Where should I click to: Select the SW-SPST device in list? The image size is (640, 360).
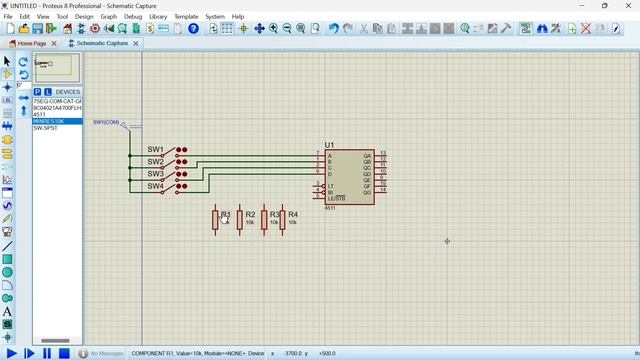(58, 128)
